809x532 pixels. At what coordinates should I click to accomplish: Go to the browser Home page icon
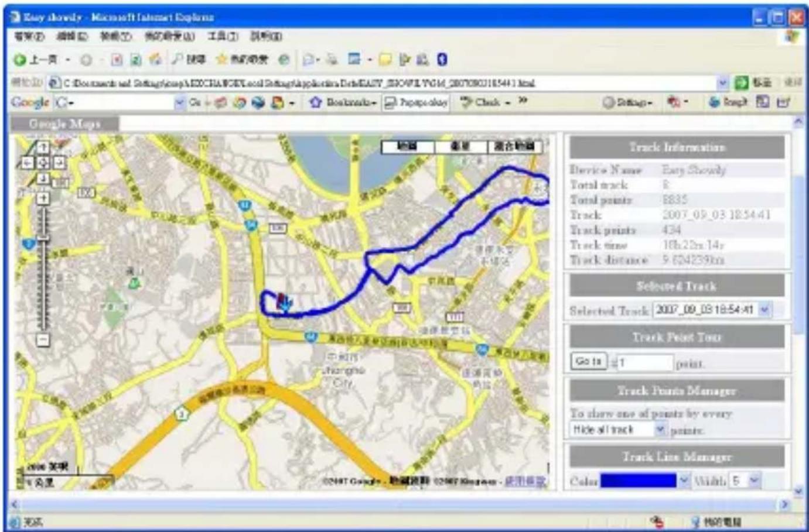point(155,59)
